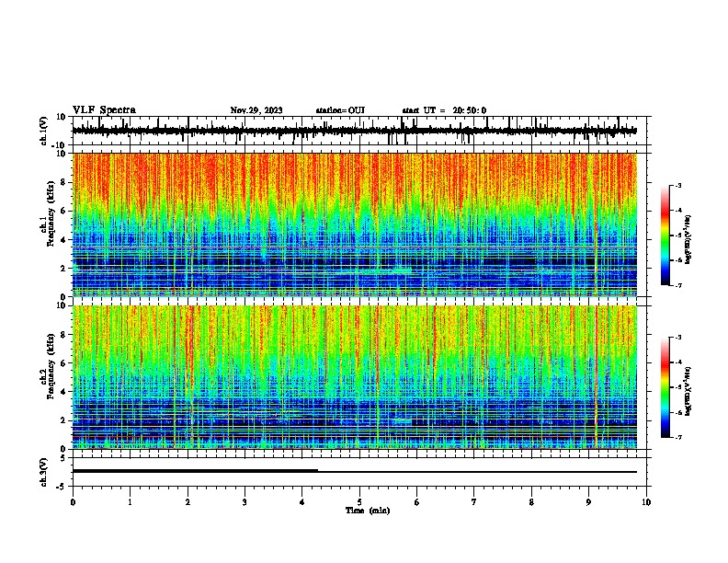728x563 pixels.
Task: Click the "Time (min)" x-axis label
Action: [x=368, y=511]
